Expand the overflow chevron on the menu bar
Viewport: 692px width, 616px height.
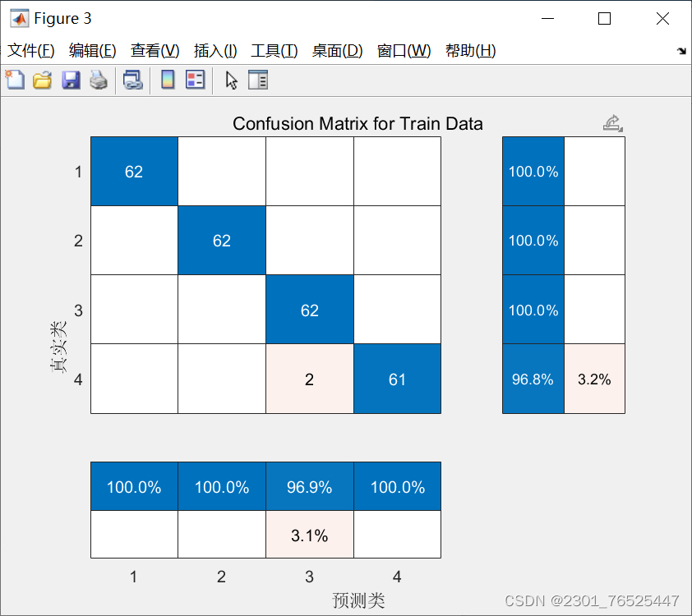click(x=681, y=50)
